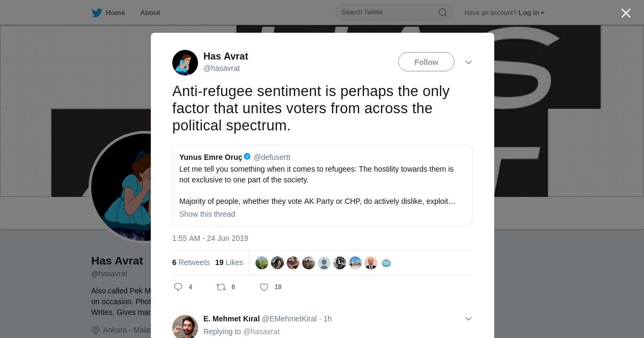
Task: Close the tweet overlay with X icon
Action: click(626, 13)
